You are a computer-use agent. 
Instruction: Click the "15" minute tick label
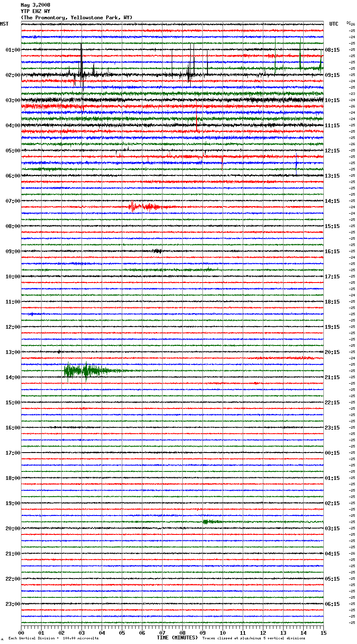(323, 633)
